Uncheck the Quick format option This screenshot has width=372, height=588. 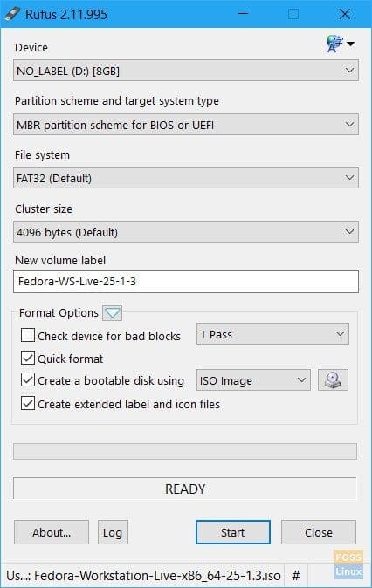(28, 359)
